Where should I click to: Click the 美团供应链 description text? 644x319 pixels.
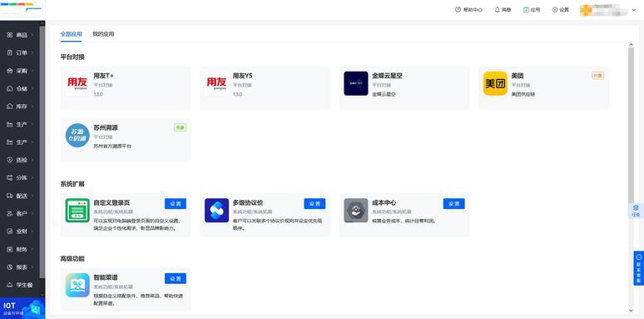(x=523, y=94)
